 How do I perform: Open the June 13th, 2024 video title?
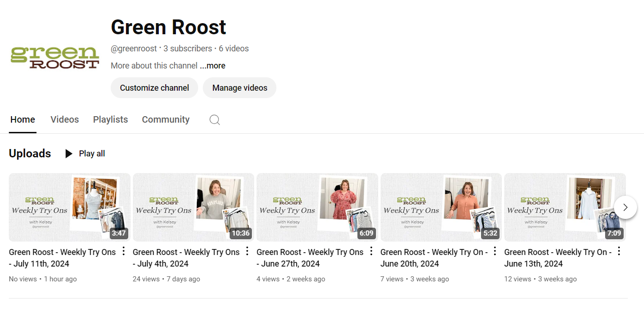click(558, 258)
